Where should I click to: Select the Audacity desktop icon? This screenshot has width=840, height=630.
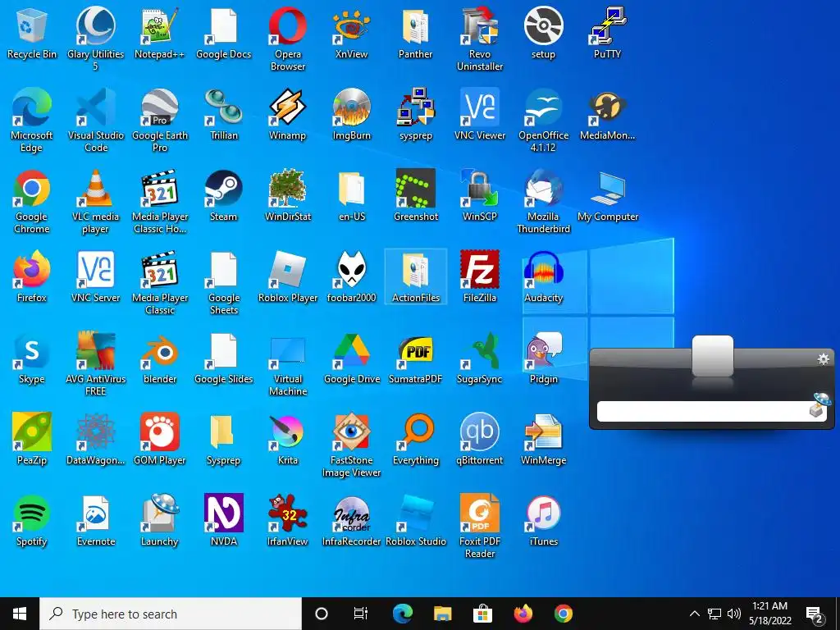coord(543,277)
